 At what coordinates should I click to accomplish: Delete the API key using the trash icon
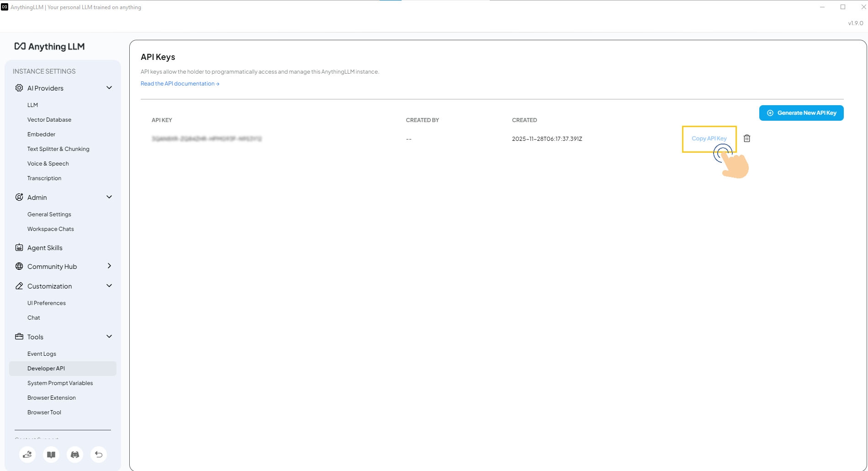[747, 138]
